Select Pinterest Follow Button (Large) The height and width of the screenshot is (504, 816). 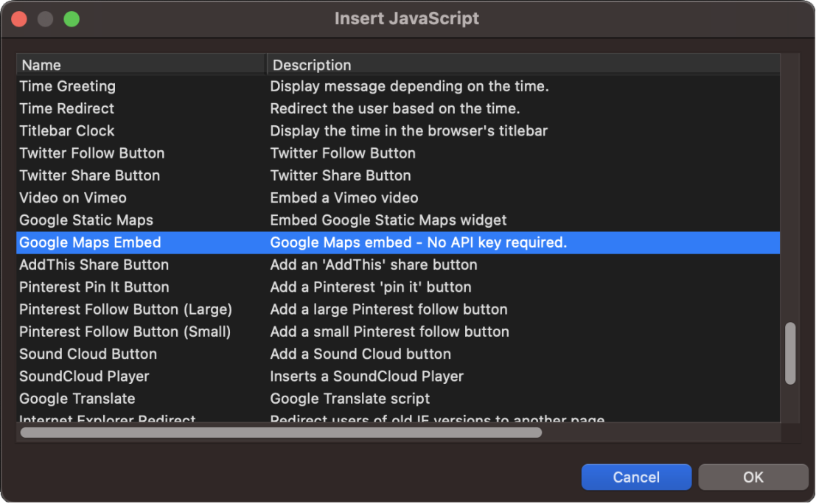126,309
